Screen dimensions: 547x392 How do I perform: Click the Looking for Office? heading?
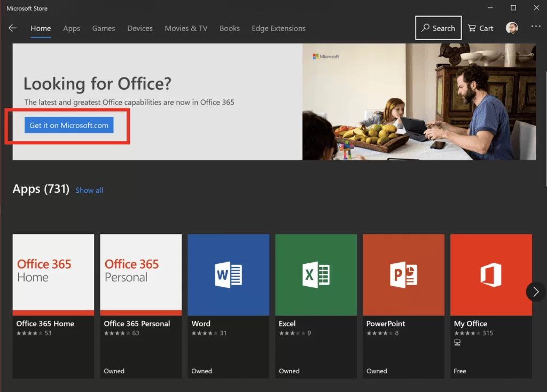97,84
